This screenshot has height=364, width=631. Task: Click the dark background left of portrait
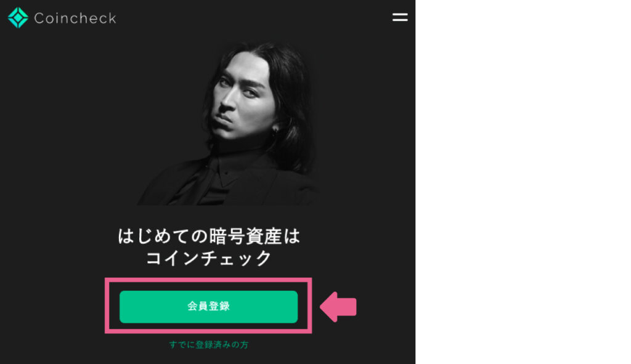(68, 121)
